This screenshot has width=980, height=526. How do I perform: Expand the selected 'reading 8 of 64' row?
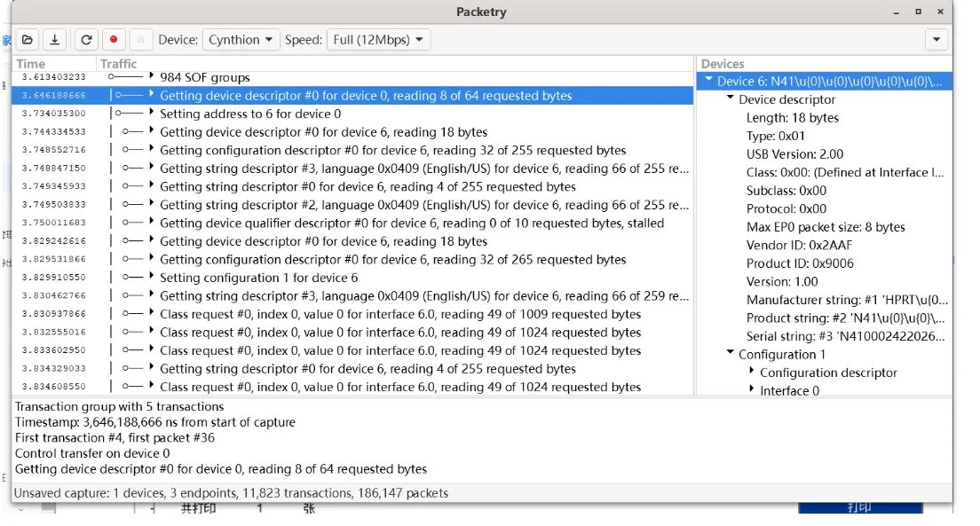click(151, 95)
